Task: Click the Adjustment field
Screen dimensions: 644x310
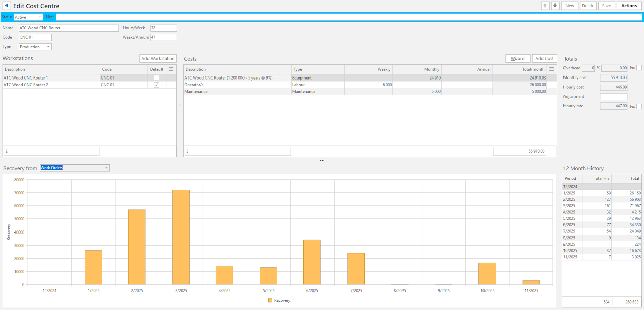Action: click(614, 97)
